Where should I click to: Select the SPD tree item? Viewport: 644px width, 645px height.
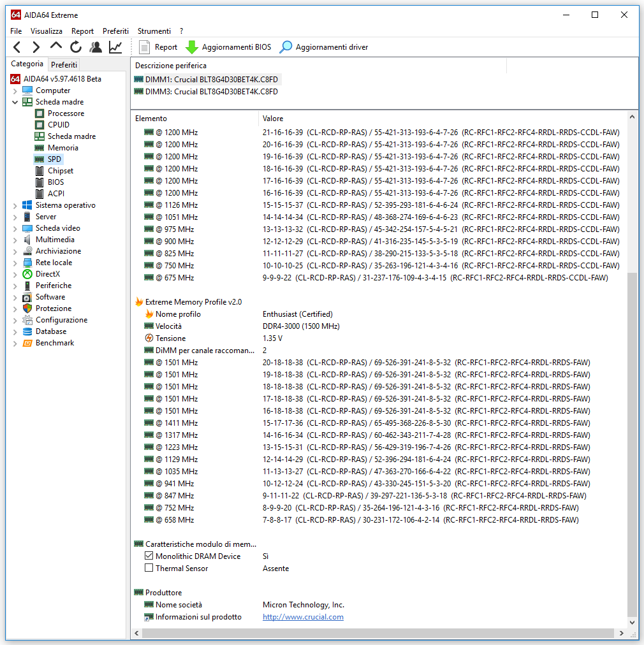click(48, 159)
